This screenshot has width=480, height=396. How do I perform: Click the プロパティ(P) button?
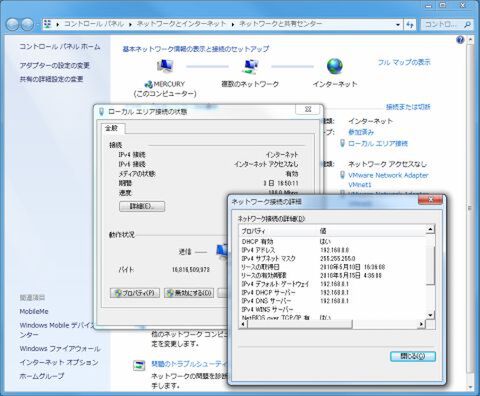coord(135,293)
